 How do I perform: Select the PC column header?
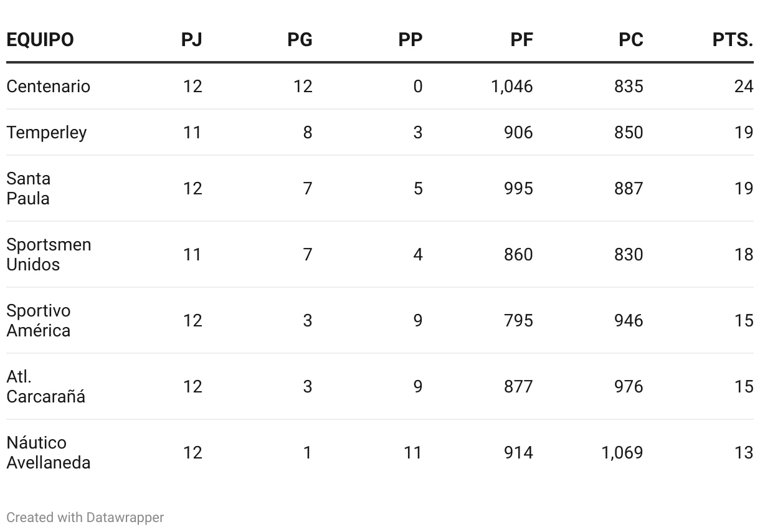(x=630, y=40)
